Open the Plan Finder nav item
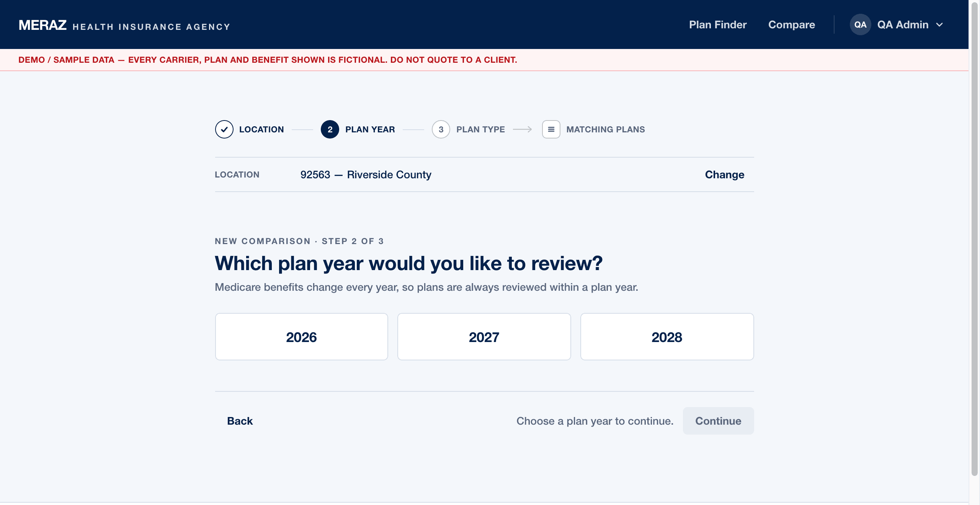Screen dimensions: 980x505 point(718,24)
